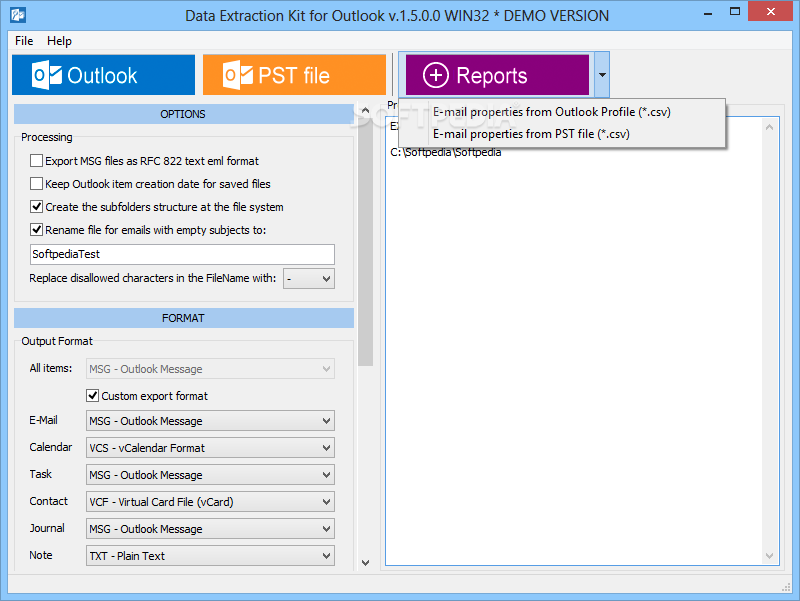Image resolution: width=800 pixels, height=601 pixels.
Task: Uncheck Rename file for emails with empty subjects
Action: coord(36,230)
